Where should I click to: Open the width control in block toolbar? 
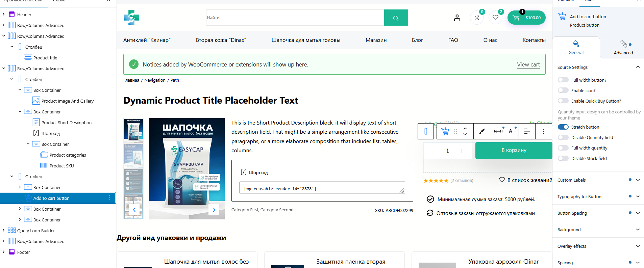498,131
